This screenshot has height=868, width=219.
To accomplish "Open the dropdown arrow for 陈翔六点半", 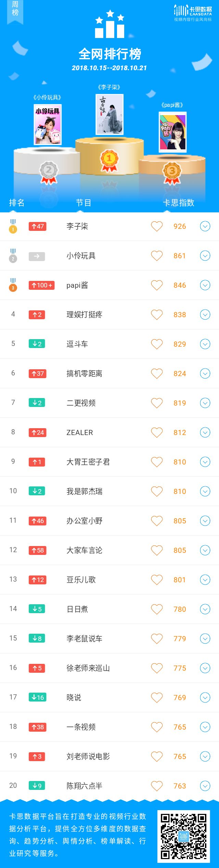I will click(x=205, y=786).
